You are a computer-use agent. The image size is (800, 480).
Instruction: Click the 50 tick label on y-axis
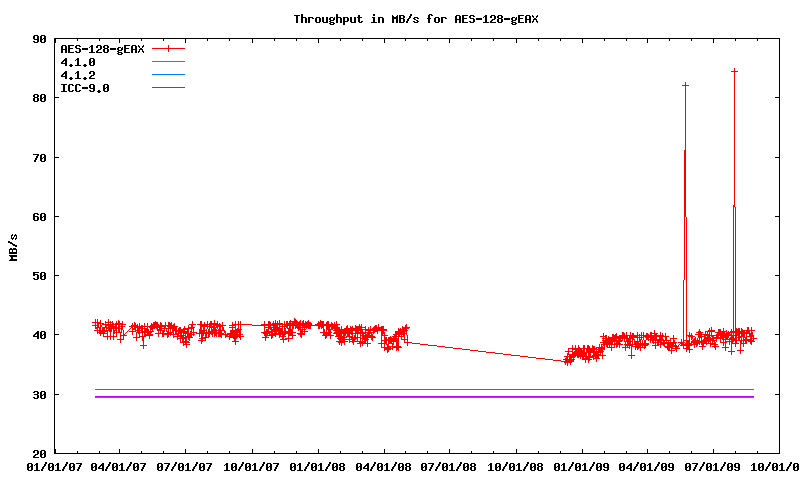40,276
